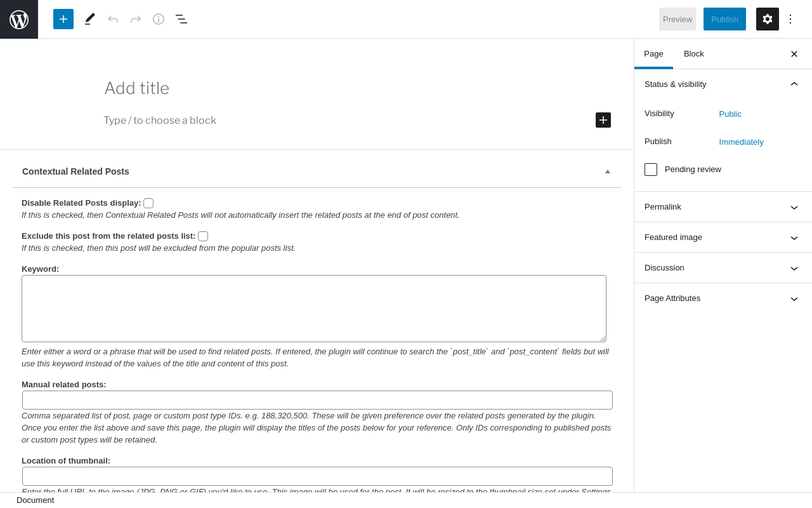Screen dimensions: 812x508
Task: Toggle the Settings gear icon
Action: (x=768, y=19)
